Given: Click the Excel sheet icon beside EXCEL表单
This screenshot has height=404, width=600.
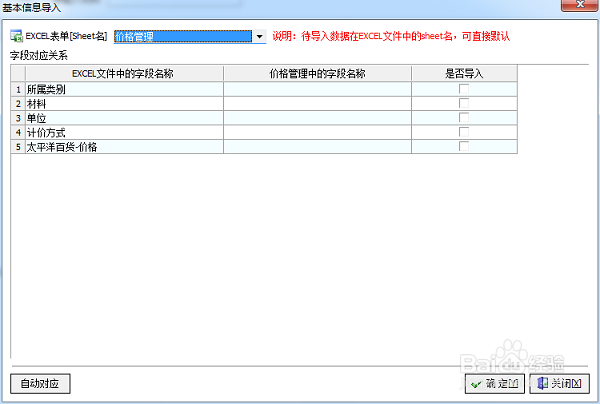Looking at the screenshot, I should click(x=16, y=36).
